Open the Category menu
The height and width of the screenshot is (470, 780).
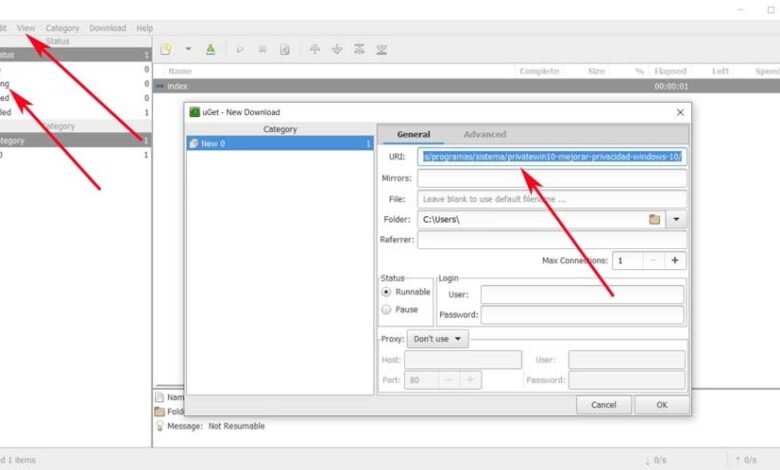pyautogui.click(x=62, y=28)
